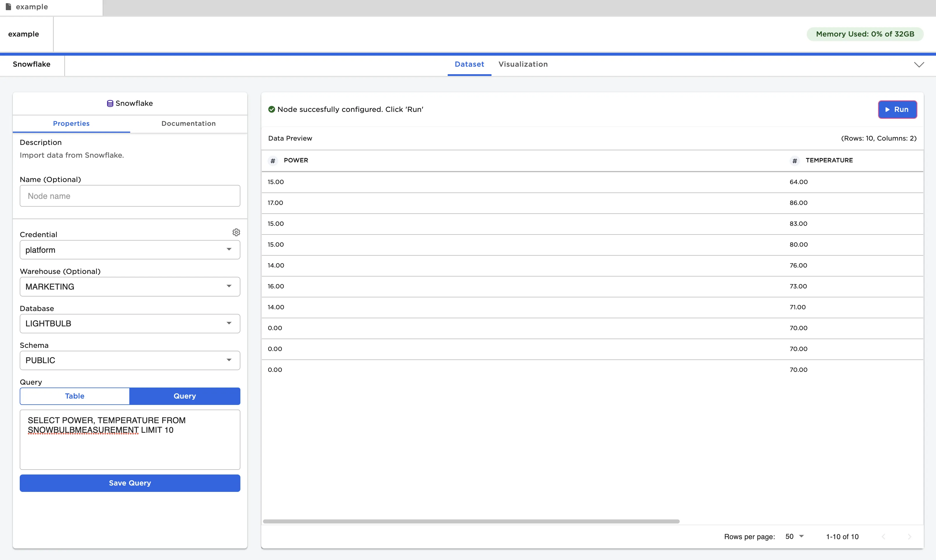Collapse the panel using the top-right chevron
The image size is (936, 560).
pyautogui.click(x=919, y=64)
